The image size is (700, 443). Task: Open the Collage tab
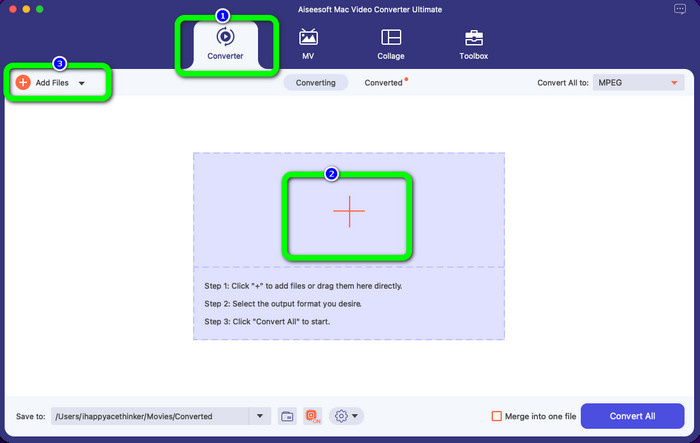(x=391, y=45)
